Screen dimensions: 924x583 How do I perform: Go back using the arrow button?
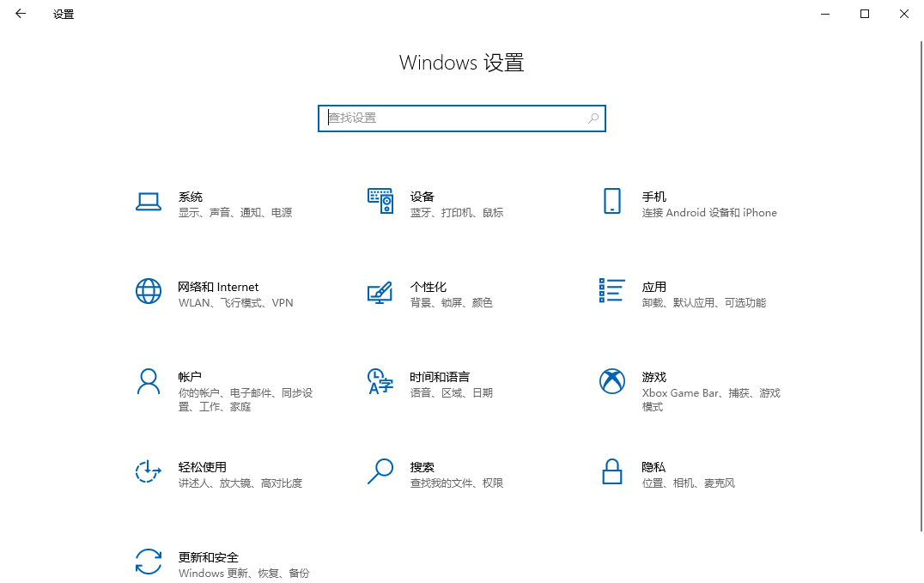pos(21,14)
